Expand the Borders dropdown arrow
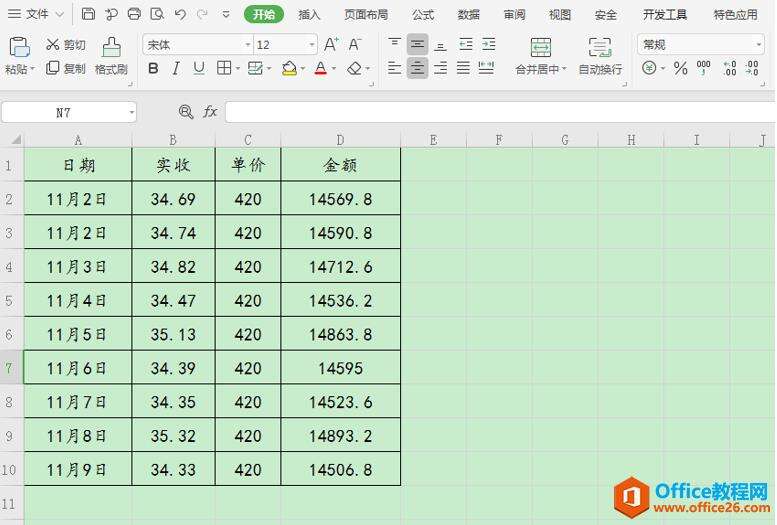 pyautogui.click(x=238, y=68)
